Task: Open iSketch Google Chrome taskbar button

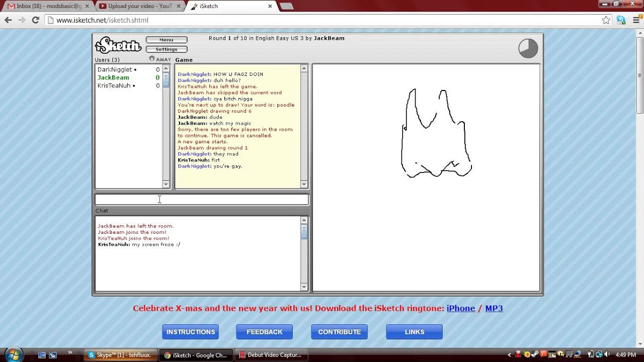Action: click(x=197, y=355)
